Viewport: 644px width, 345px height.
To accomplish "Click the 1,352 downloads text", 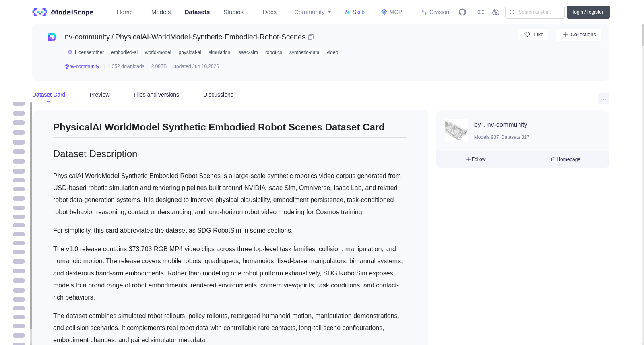I will coord(126,66).
